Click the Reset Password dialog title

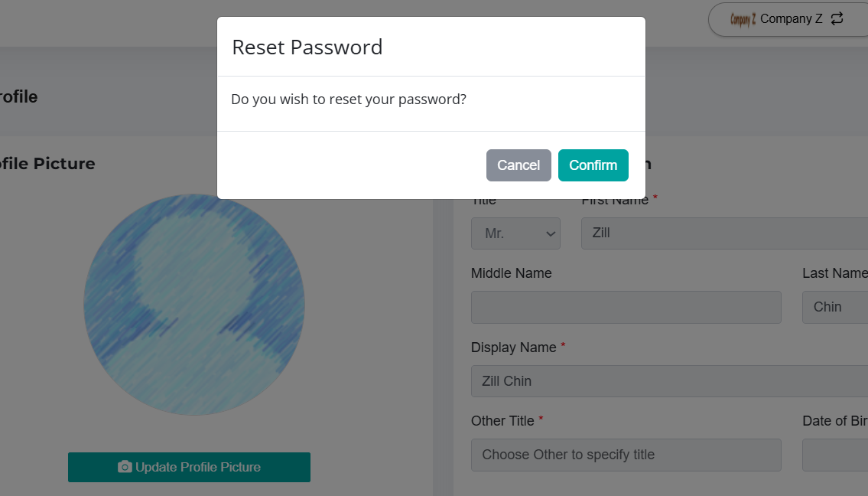(307, 47)
